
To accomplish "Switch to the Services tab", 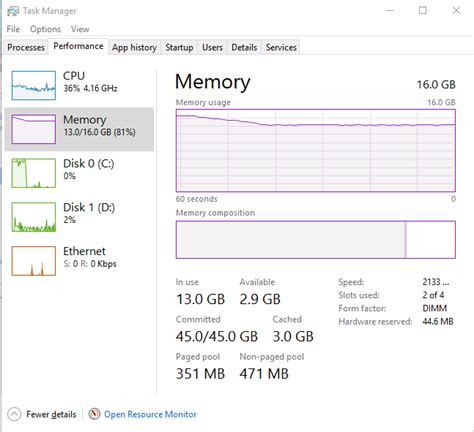I will (281, 47).
